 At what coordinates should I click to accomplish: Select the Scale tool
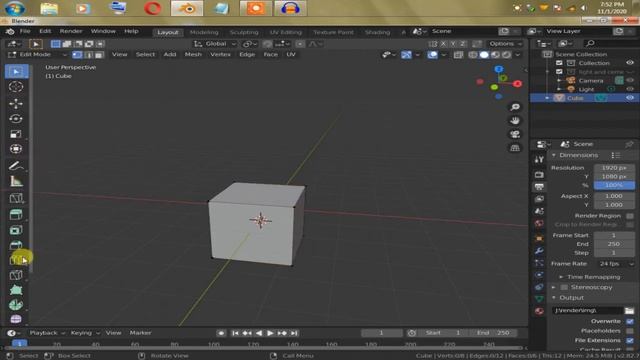tap(16, 134)
